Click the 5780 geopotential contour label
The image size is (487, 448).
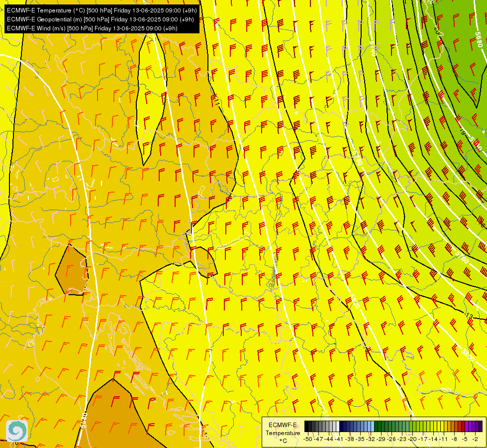pyautogui.click(x=358, y=158)
